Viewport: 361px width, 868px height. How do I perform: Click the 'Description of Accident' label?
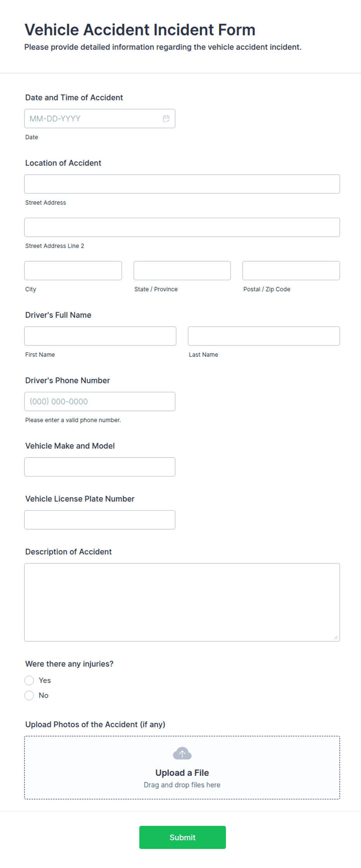click(68, 552)
